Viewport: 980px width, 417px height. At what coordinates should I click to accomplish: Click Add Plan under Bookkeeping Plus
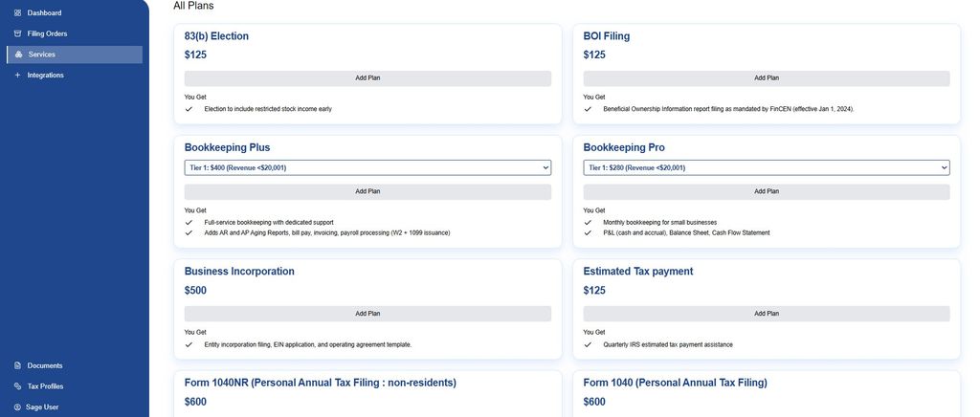[367, 191]
